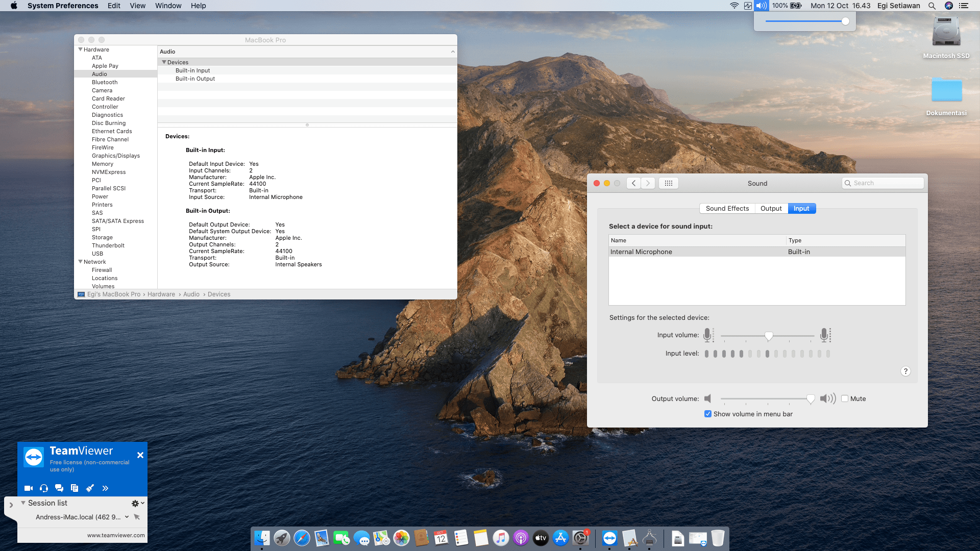Expand more TeamViewer tools with double chevron
This screenshot has width=980, height=551.
(105, 488)
